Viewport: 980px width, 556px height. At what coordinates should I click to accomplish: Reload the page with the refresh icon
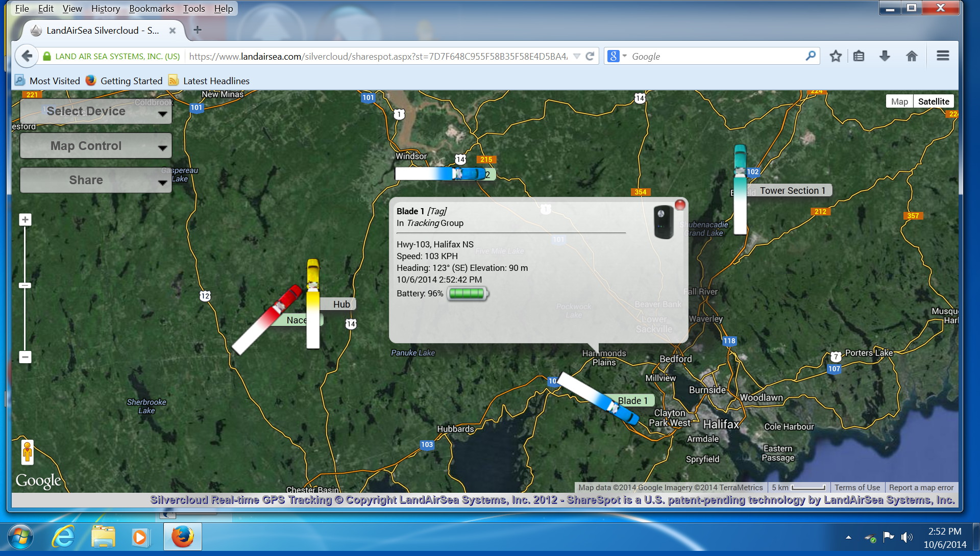point(590,56)
